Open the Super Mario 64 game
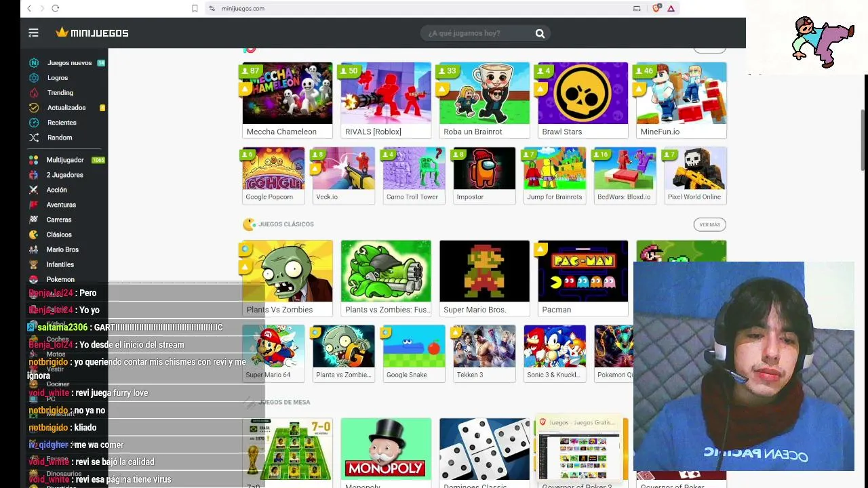Image resolution: width=868 pixels, height=488 pixels. click(273, 353)
